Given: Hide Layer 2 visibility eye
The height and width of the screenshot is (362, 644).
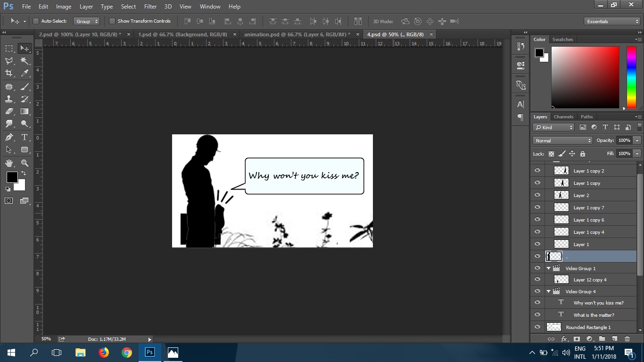Looking at the screenshot, I should pyautogui.click(x=537, y=195).
